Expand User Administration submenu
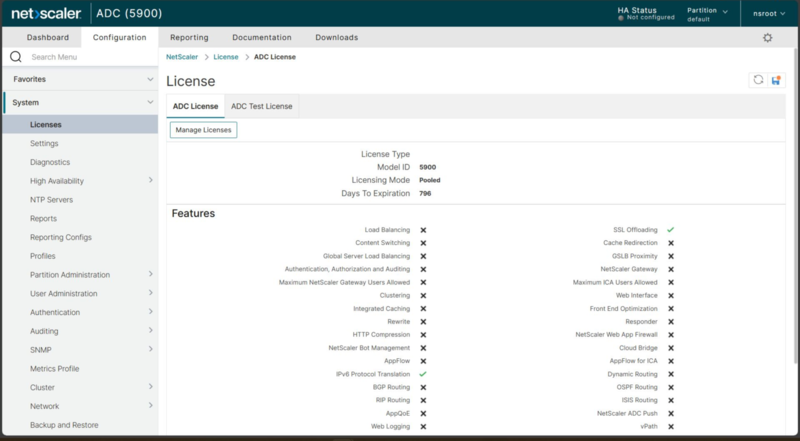Image resolution: width=800 pixels, height=441 pixels. click(x=151, y=293)
